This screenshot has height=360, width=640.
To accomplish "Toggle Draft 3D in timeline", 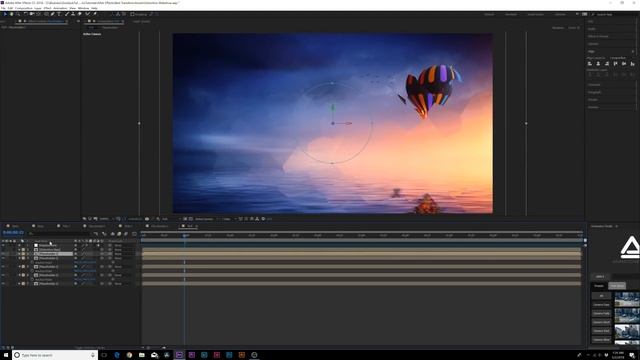I will 104,233.
